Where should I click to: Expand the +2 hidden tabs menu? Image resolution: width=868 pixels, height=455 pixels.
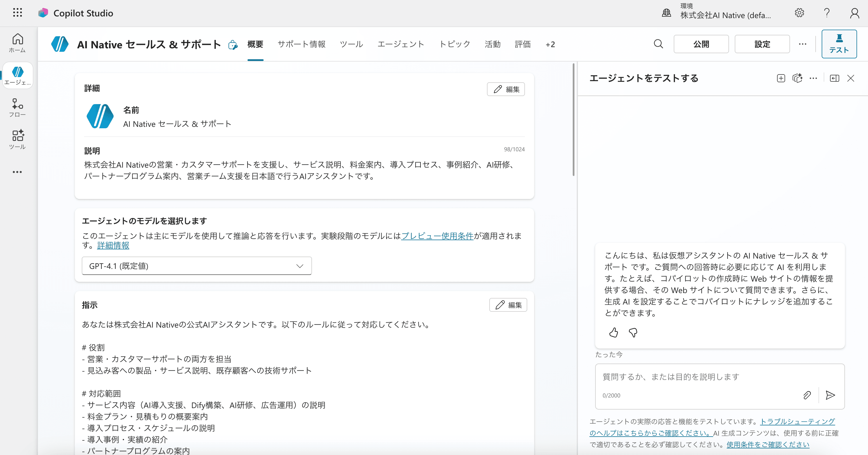[x=550, y=44]
